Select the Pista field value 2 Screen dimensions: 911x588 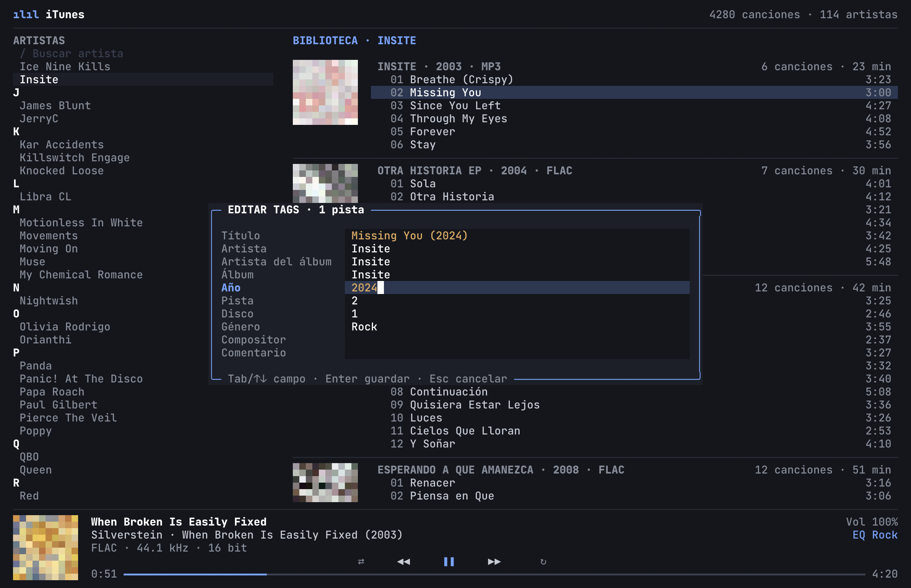pyautogui.click(x=517, y=301)
